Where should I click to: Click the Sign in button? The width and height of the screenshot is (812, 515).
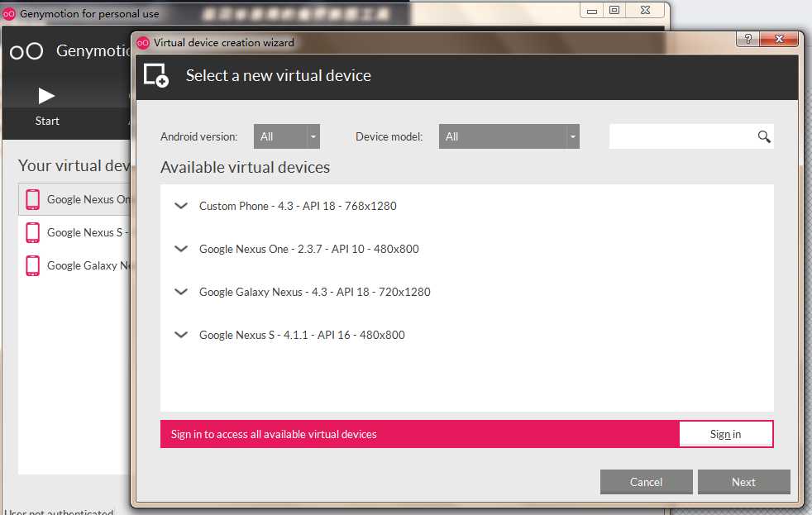(725, 434)
